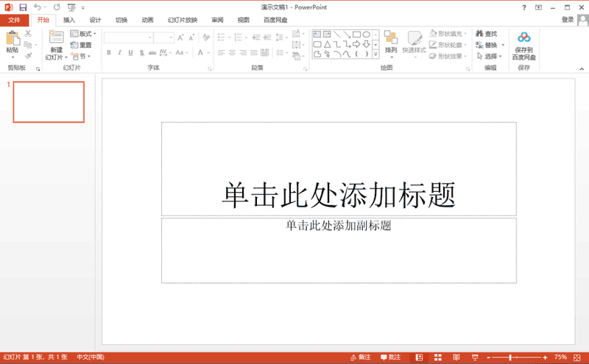
Task: Click the subtitle placeholder 单击此处添加副标题
Action: pos(339,250)
